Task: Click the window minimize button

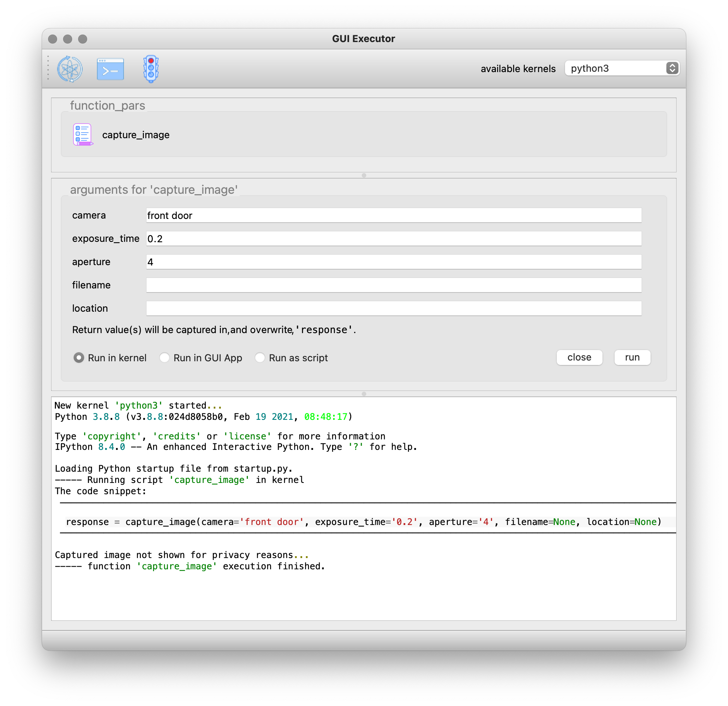Action: [x=68, y=39]
